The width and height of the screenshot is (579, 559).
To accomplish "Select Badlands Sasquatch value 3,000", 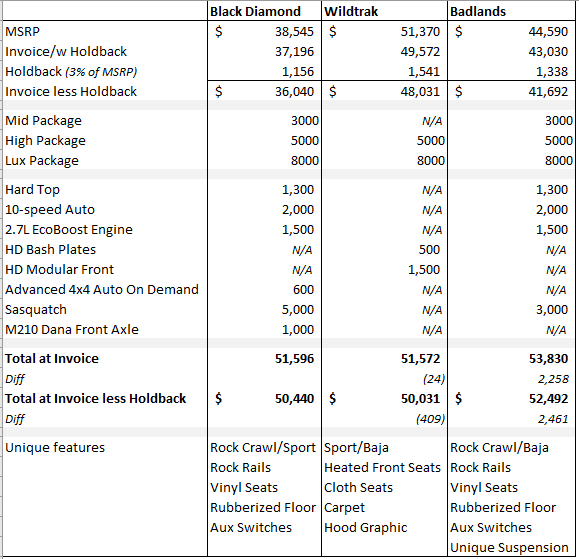I will 552,309.
